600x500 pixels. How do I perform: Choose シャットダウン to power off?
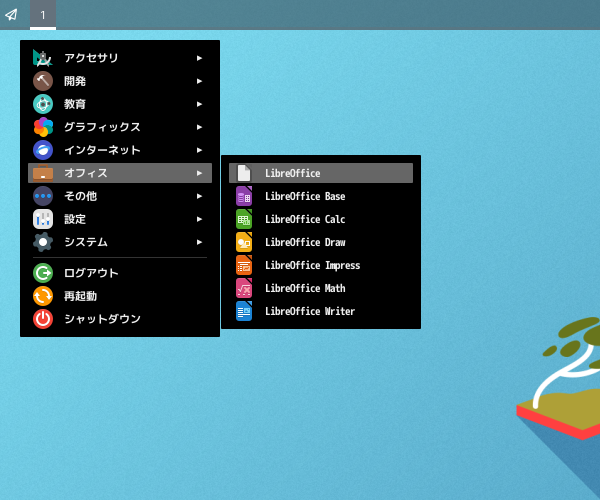click(x=120, y=319)
